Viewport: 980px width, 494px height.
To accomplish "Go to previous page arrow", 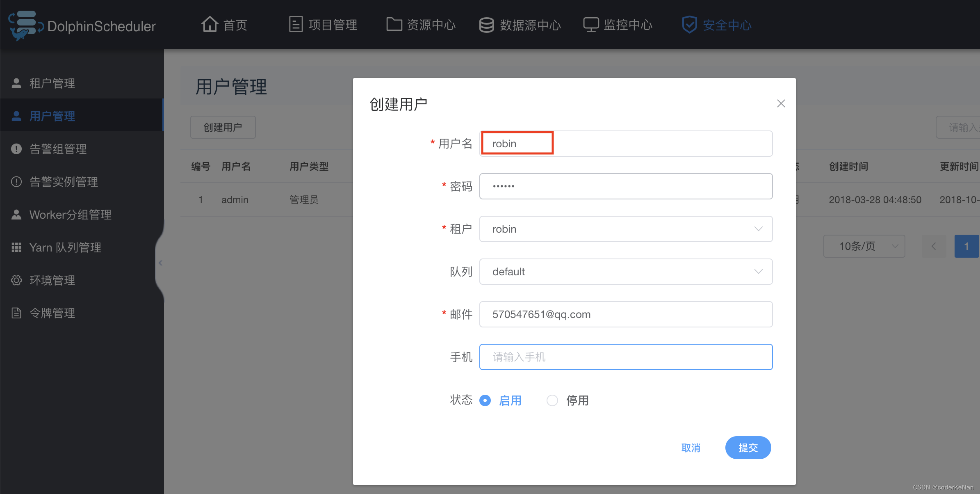I will coord(934,246).
